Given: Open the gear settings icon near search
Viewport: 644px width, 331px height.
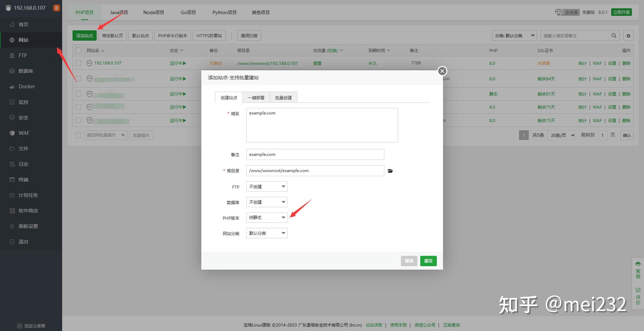Looking at the screenshot, I should [628, 36].
